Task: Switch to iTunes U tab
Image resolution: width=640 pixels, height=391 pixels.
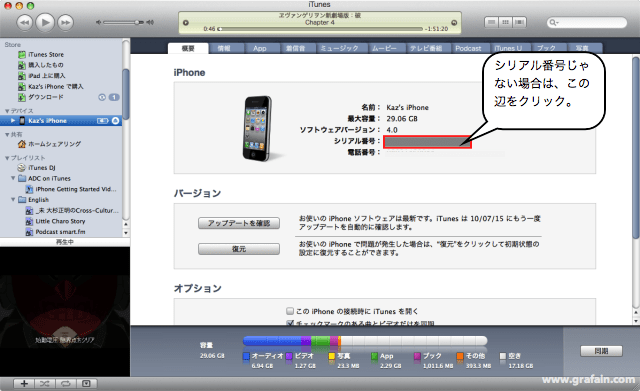Action: tap(508, 48)
